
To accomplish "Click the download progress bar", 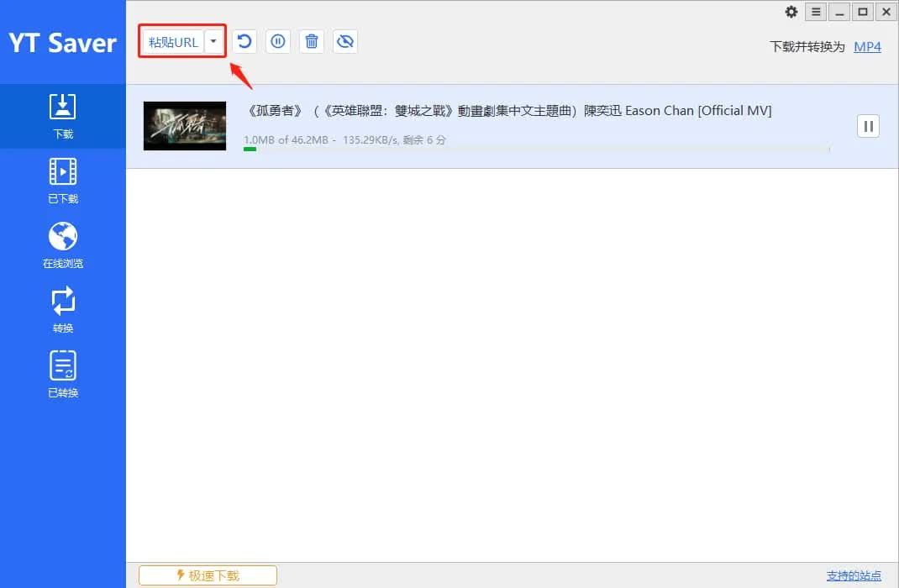I will click(536, 150).
